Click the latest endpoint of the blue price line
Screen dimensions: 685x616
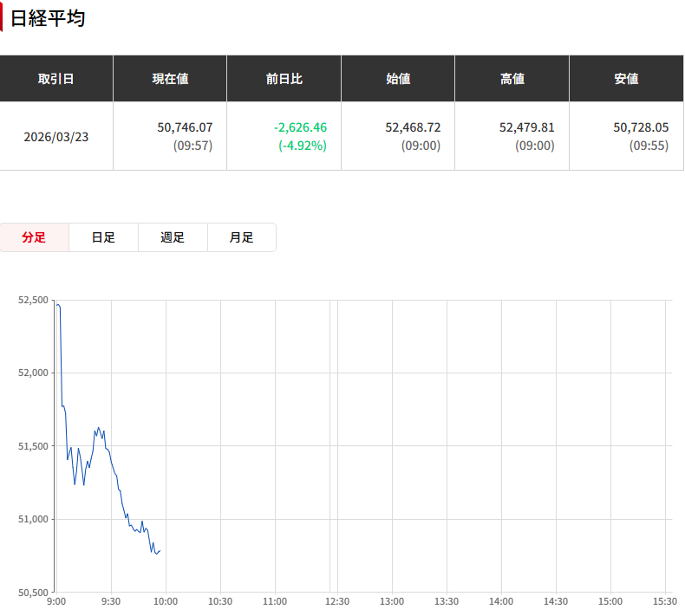pyautogui.click(x=160, y=551)
